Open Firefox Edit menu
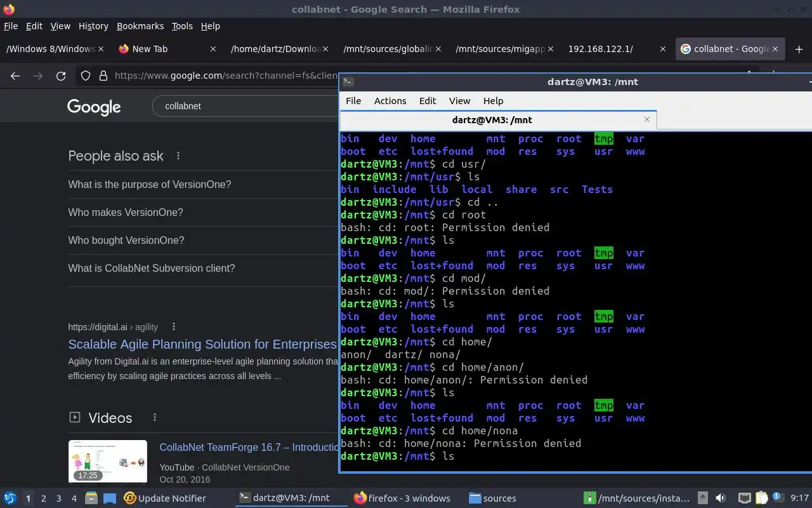This screenshot has height=508, width=812. (x=34, y=26)
